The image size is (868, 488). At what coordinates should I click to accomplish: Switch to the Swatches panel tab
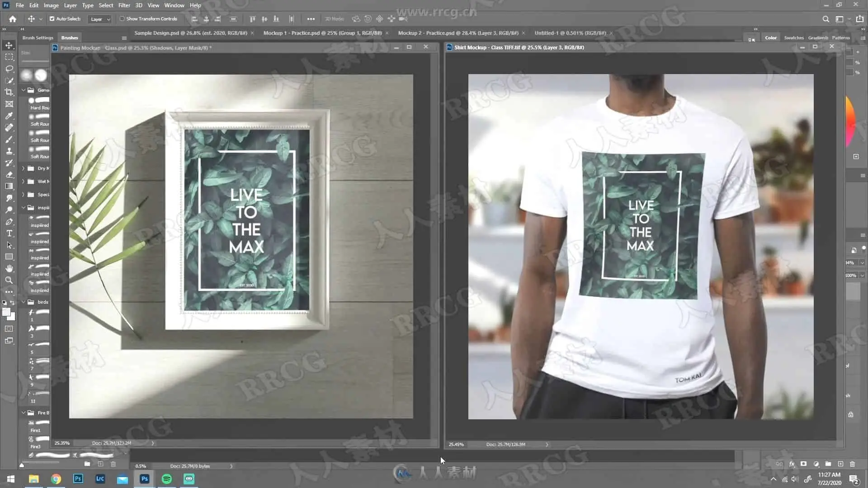tap(793, 38)
